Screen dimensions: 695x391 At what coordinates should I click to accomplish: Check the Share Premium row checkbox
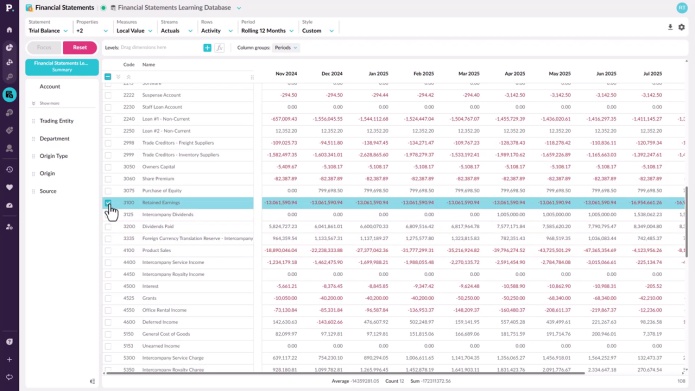[108, 179]
